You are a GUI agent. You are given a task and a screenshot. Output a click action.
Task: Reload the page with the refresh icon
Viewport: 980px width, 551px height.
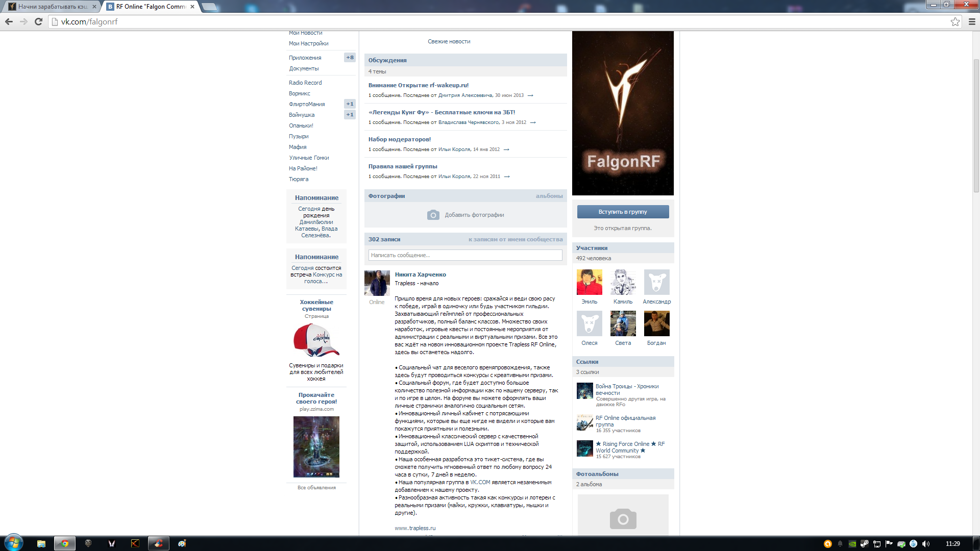point(38,21)
